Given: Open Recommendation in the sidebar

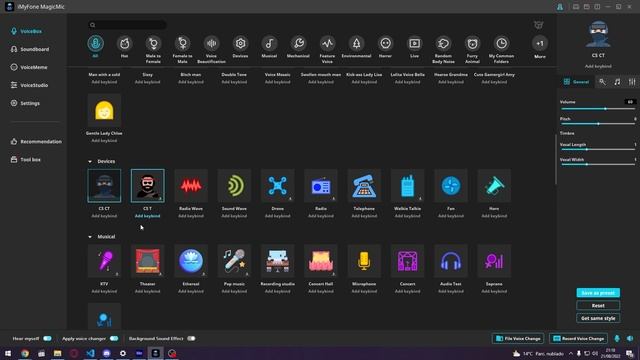Looking at the screenshot, I should pyautogui.click(x=36, y=142).
